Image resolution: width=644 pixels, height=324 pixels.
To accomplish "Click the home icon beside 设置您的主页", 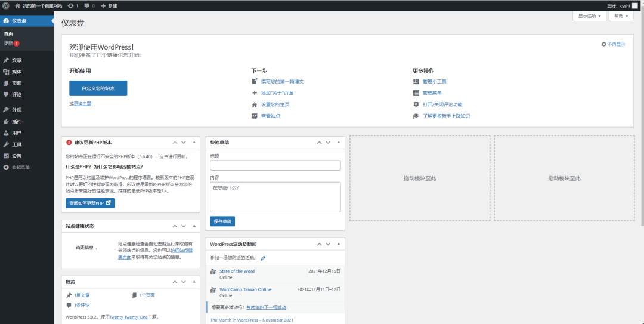I will click(254, 104).
